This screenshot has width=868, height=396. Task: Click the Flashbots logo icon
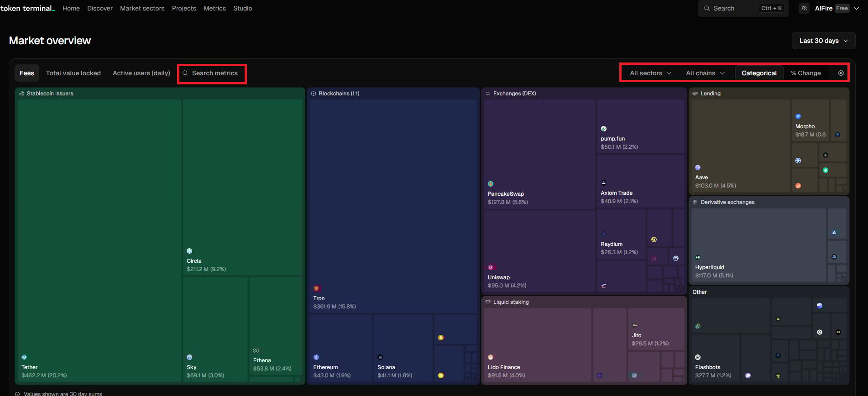698,357
